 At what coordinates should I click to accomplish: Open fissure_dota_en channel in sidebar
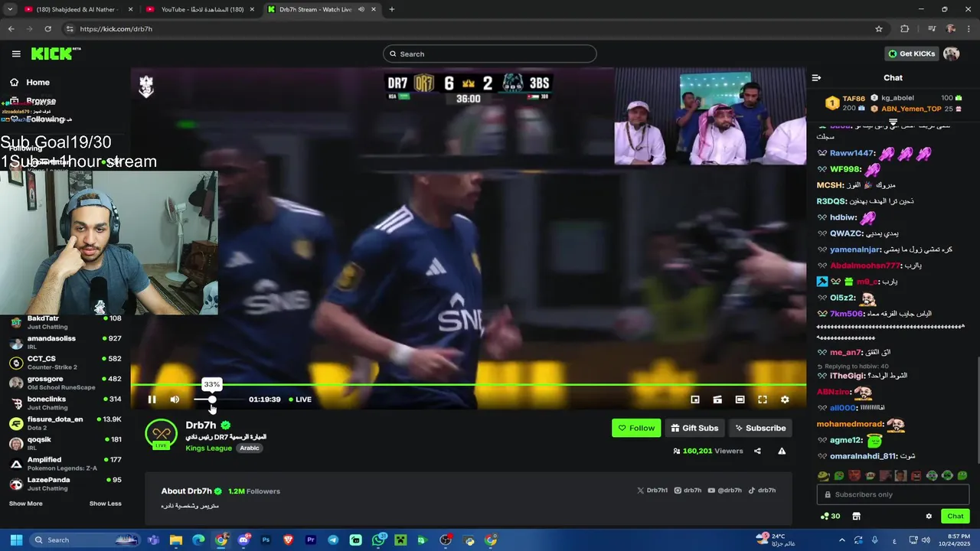point(65,423)
